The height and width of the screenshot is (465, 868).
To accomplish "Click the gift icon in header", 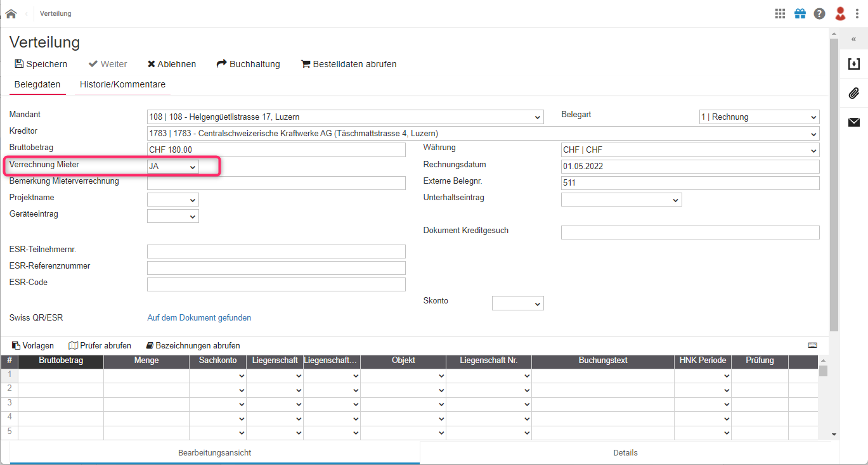I will [800, 13].
